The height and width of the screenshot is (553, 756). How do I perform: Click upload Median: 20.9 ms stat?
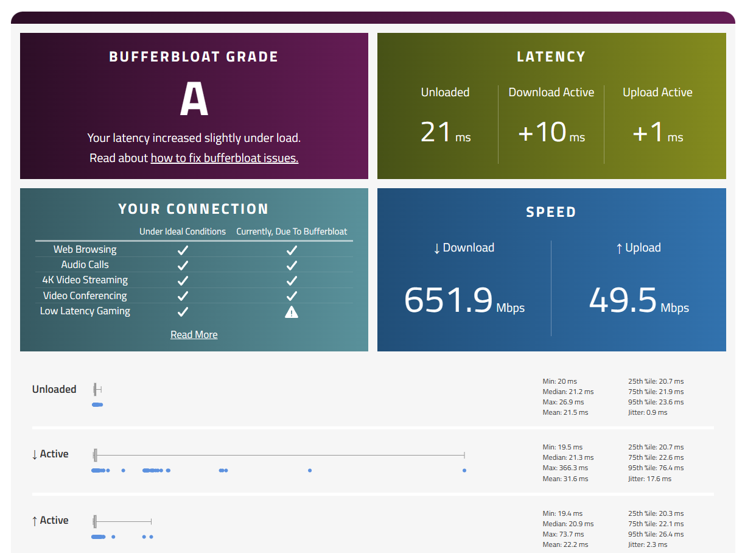pos(568,524)
